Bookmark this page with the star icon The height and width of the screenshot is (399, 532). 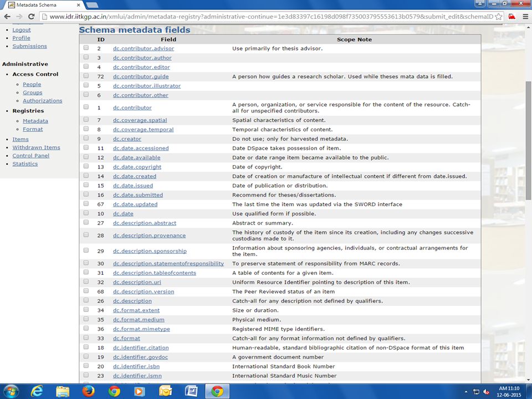tap(498, 16)
